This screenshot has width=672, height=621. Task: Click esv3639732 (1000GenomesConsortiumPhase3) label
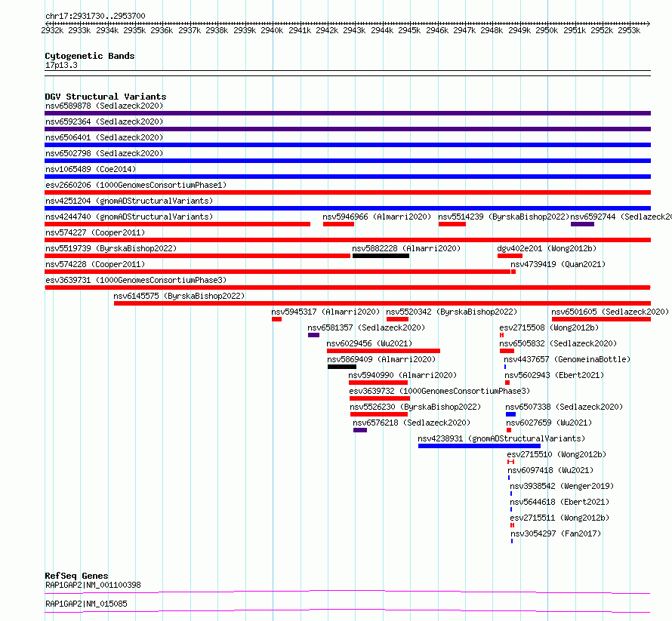coord(439,391)
